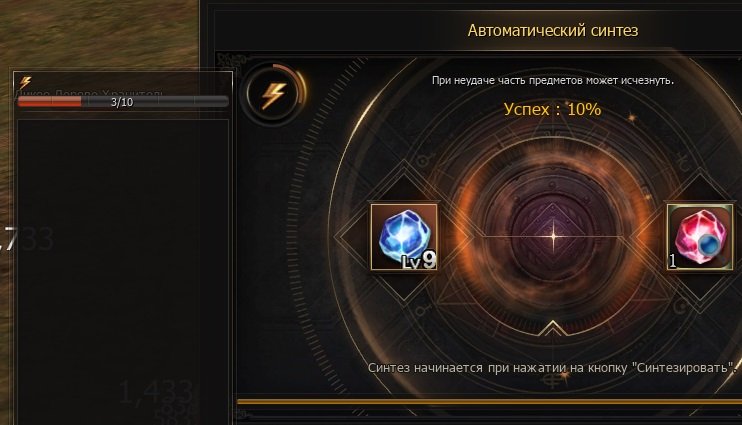742x425 pixels.
Task: Click the Lv 9 label on blue gem
Action: point(419,260)
